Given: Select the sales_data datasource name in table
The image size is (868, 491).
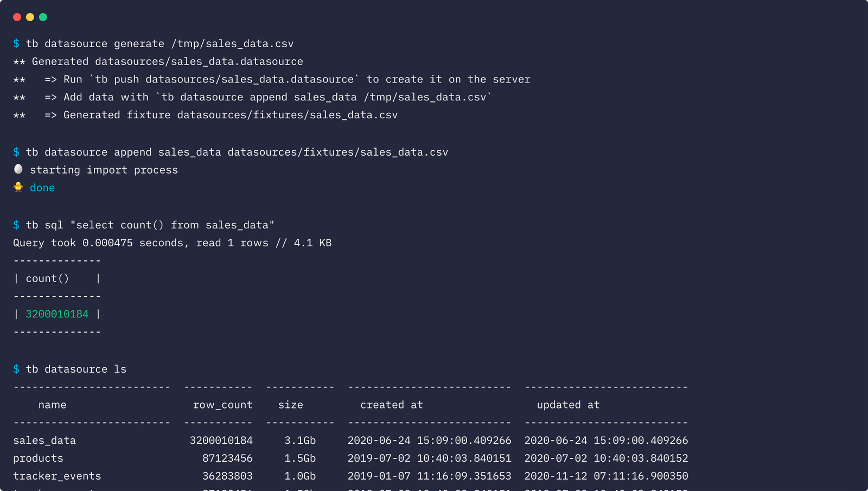Looking at the screenshot, I should 44,441.
